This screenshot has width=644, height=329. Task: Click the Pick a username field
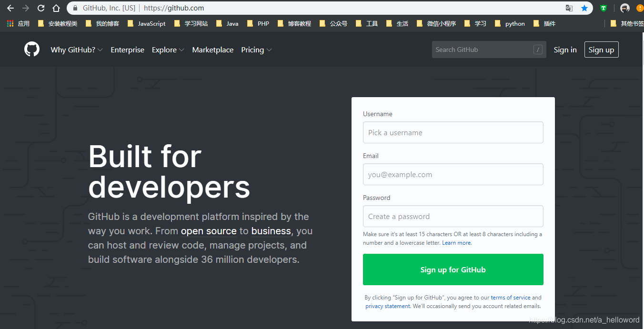pos(453,132)
